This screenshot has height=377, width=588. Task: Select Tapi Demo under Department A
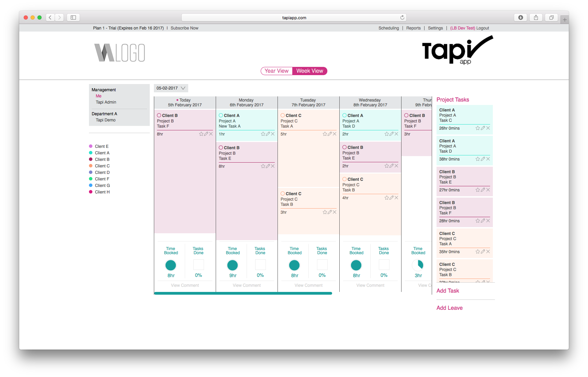tap(105, 120)
